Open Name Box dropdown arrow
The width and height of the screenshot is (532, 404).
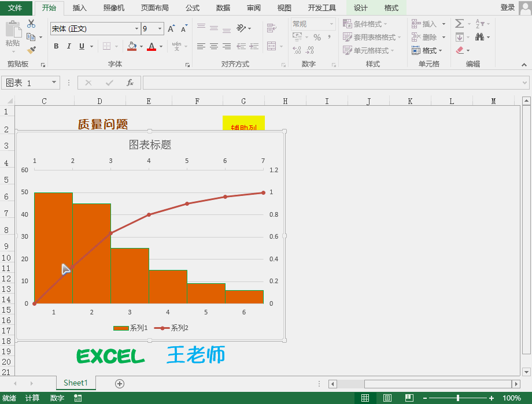pos(54,83)
